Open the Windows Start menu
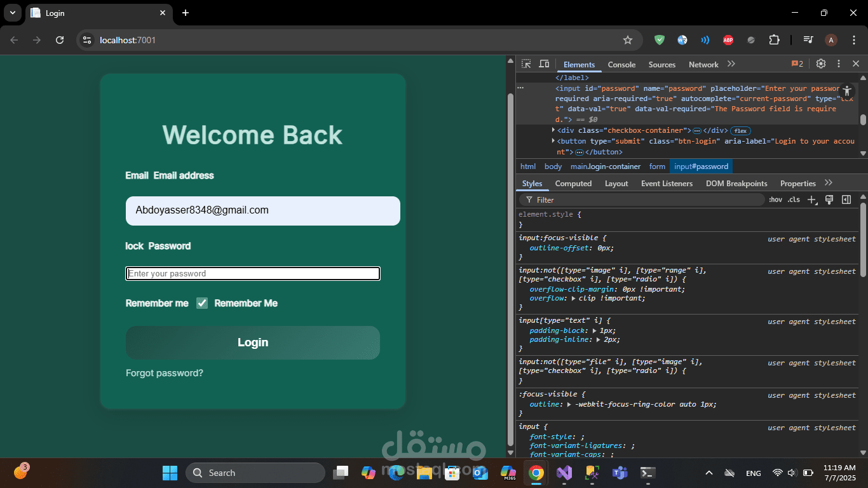This screenshot has height=488, width=868. (170, 473)
